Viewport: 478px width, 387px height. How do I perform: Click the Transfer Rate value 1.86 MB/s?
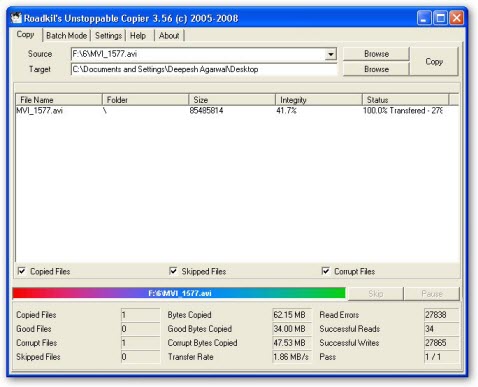click(x=292, y=357)
